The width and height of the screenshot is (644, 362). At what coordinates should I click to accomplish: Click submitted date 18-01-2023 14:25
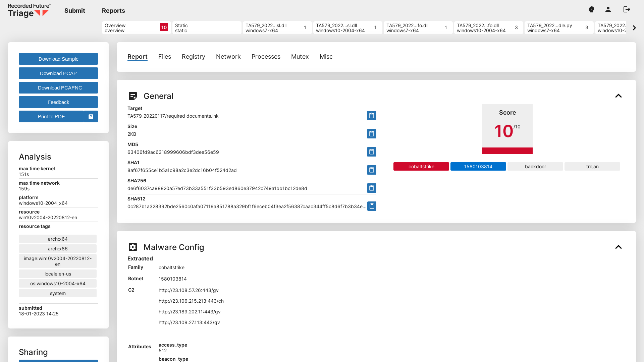pos(39,314)
